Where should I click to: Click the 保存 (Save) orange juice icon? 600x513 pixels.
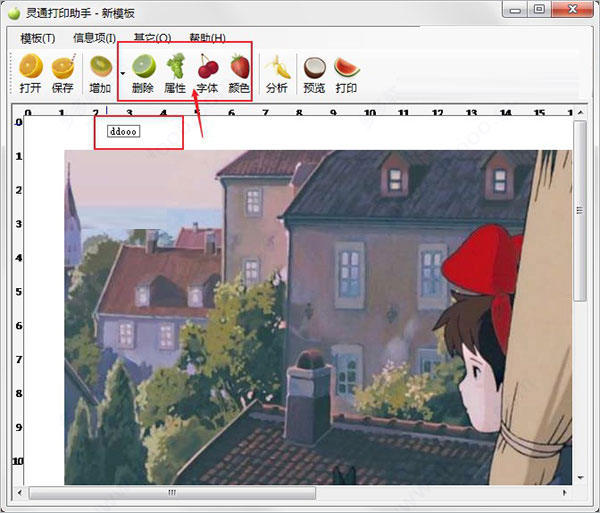[63, 73]
